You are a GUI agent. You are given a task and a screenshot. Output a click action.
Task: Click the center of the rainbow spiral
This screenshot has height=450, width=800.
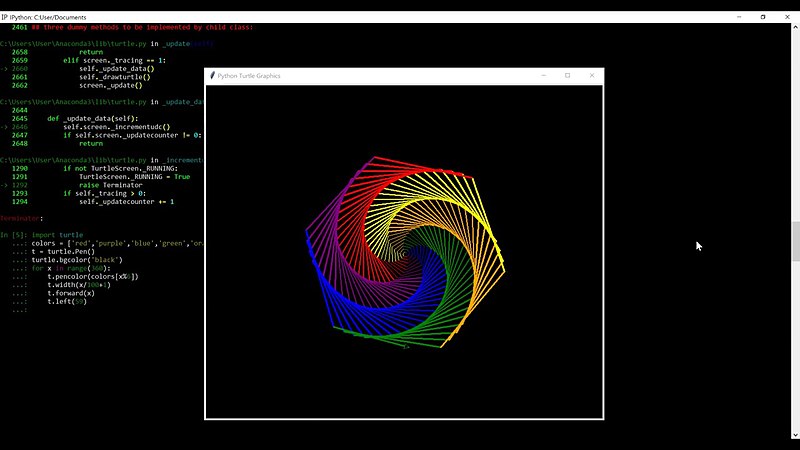click(x=404, y=253)
